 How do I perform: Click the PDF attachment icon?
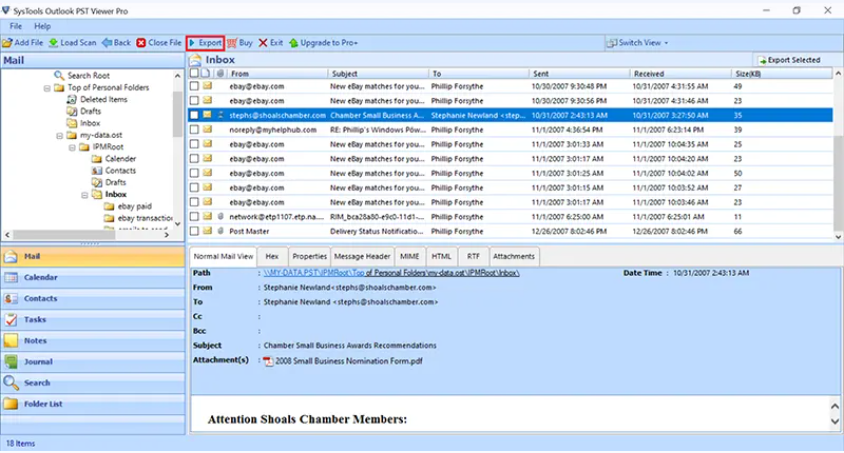(x=268, y=362)
